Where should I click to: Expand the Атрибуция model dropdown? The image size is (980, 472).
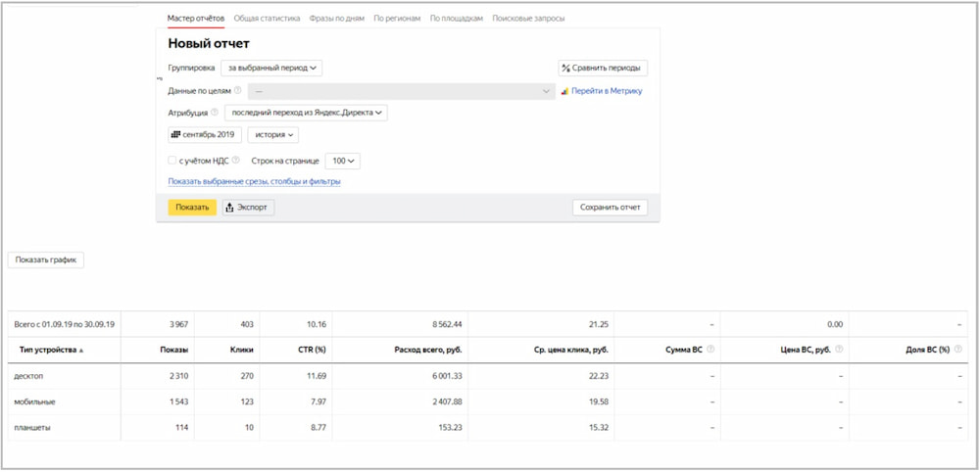click(306, 113)
